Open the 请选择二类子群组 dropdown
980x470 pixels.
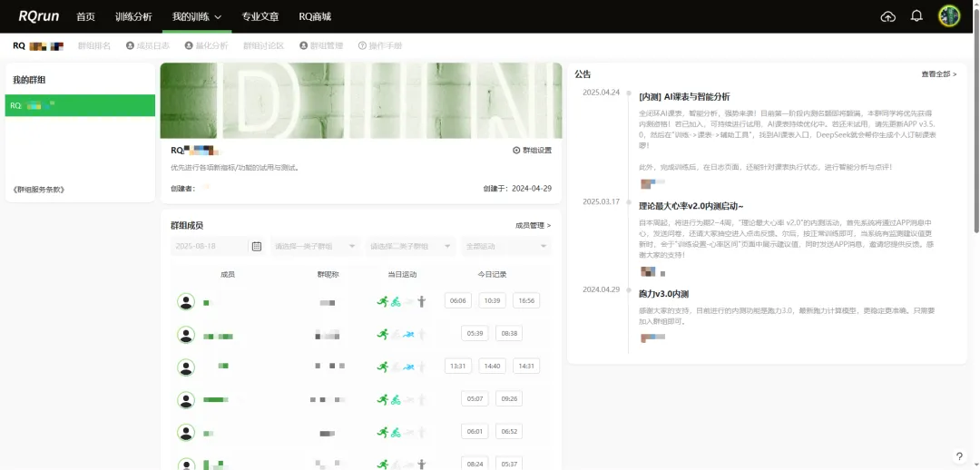[x=410, y=246]
